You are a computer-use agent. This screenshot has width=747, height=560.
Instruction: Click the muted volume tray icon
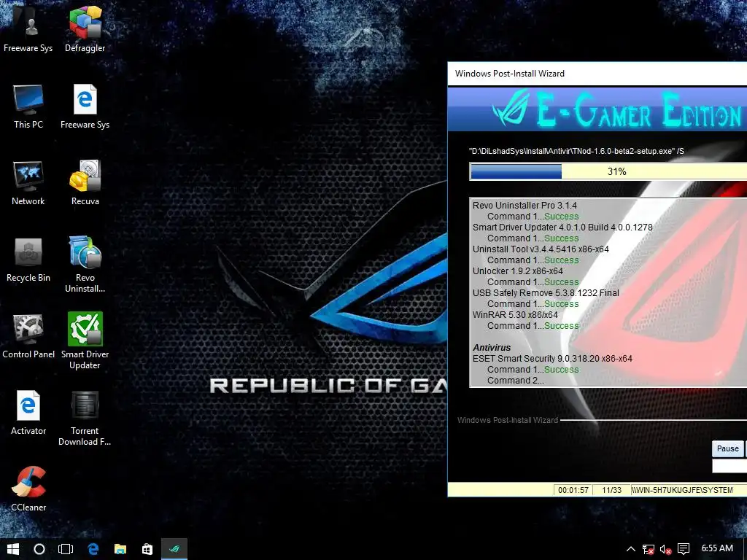pyautogui.click(x=665, y=550)
